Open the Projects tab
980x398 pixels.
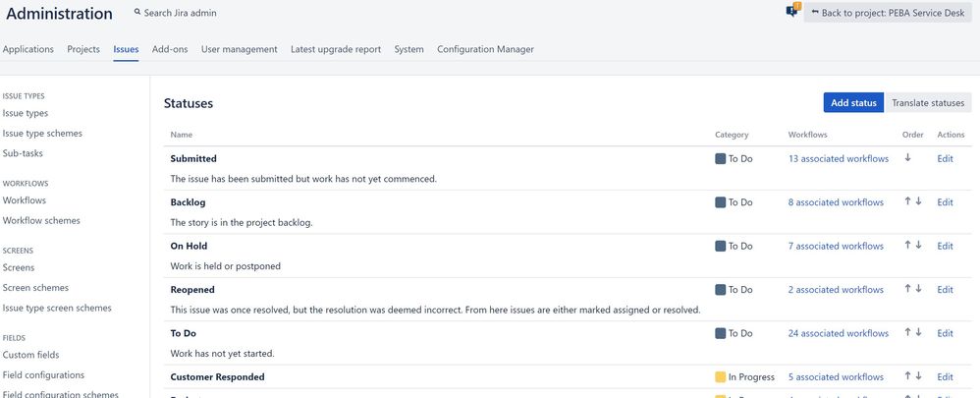[83, 49]
